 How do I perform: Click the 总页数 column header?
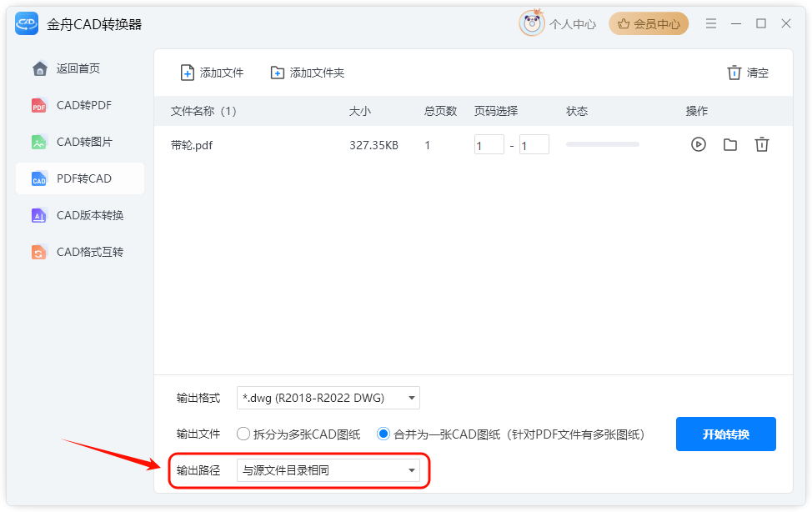440,111
